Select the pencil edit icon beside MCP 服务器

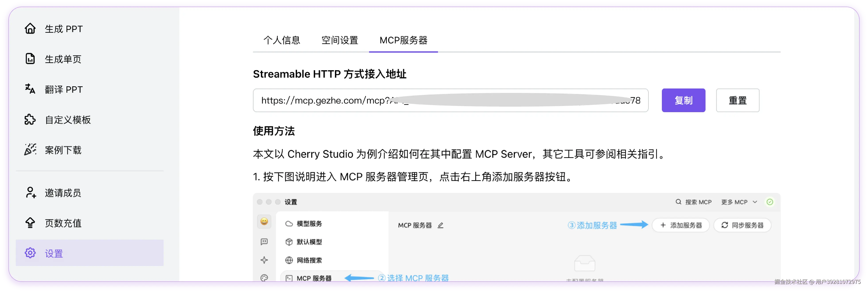click(440, 225)
